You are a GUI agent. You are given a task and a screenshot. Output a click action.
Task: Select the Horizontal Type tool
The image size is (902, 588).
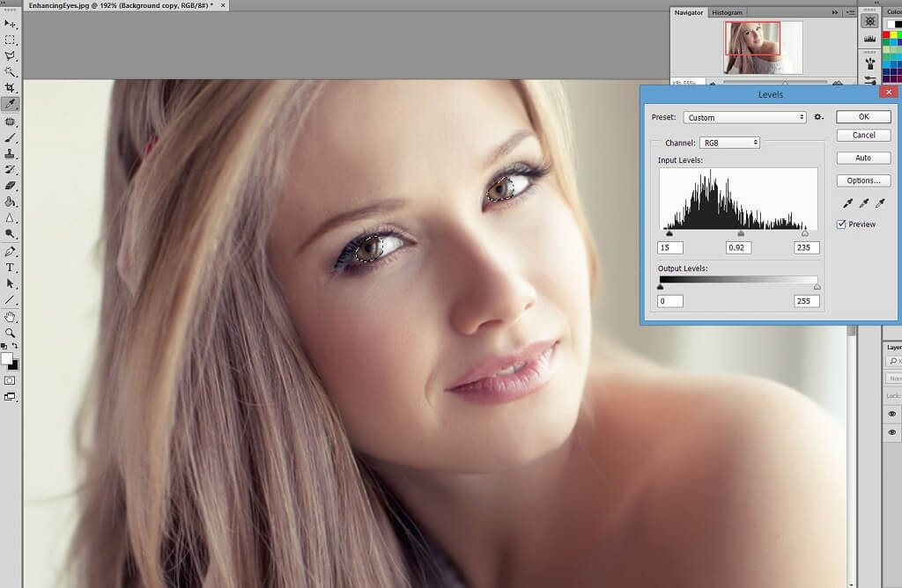click(x=10, y=268)
